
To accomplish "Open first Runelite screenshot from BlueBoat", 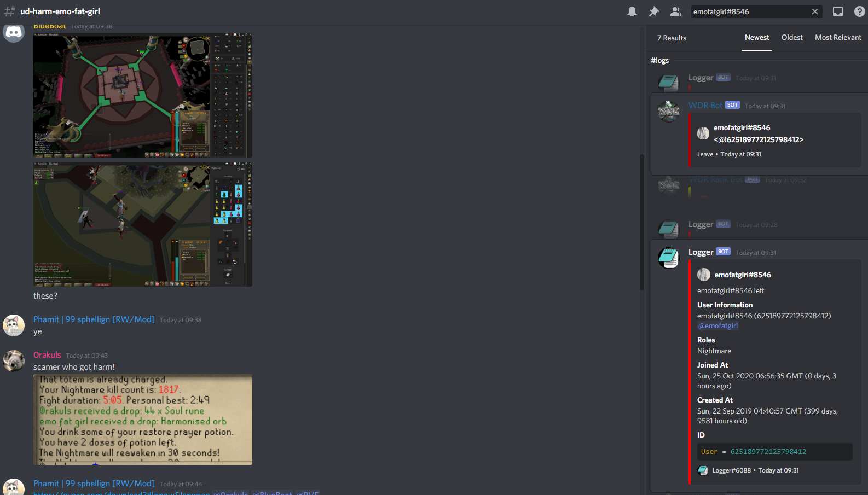I will [143, 95].
